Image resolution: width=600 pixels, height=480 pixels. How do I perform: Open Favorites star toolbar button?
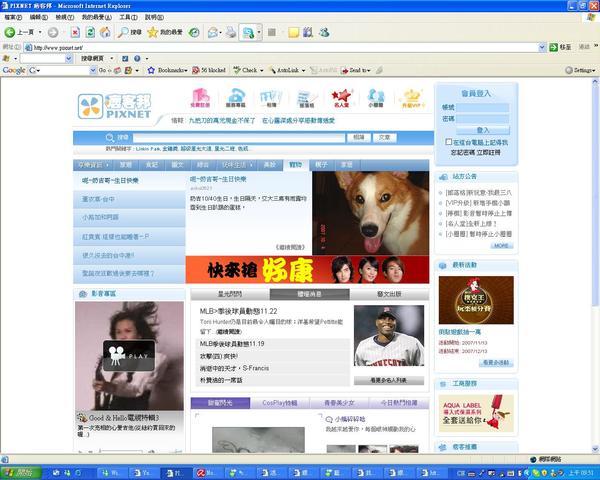click(x=165, y=33)
